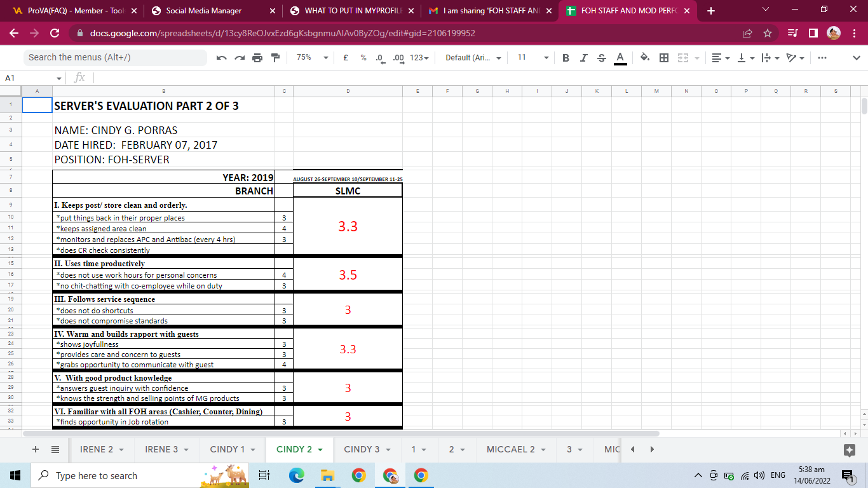Viewport: 868px width, 488px height.
Task: Select the Paint format tool
Action: [x=275, y=57]
